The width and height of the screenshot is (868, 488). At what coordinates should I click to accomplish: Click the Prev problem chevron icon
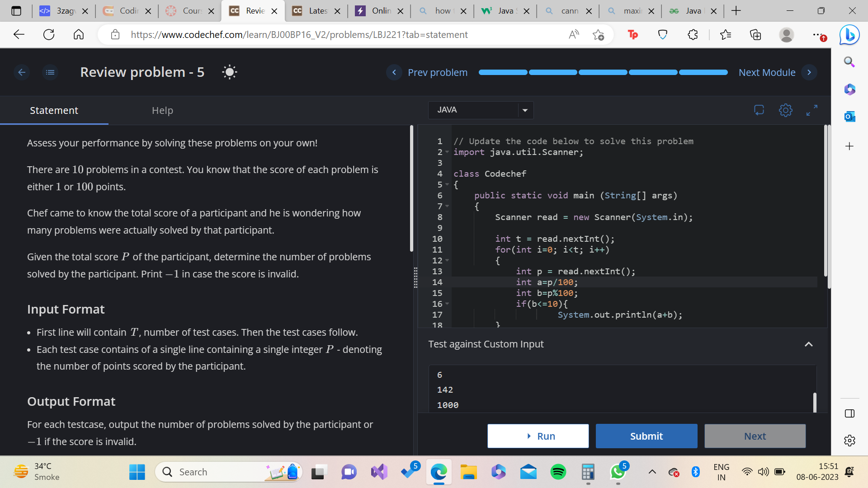394,72
